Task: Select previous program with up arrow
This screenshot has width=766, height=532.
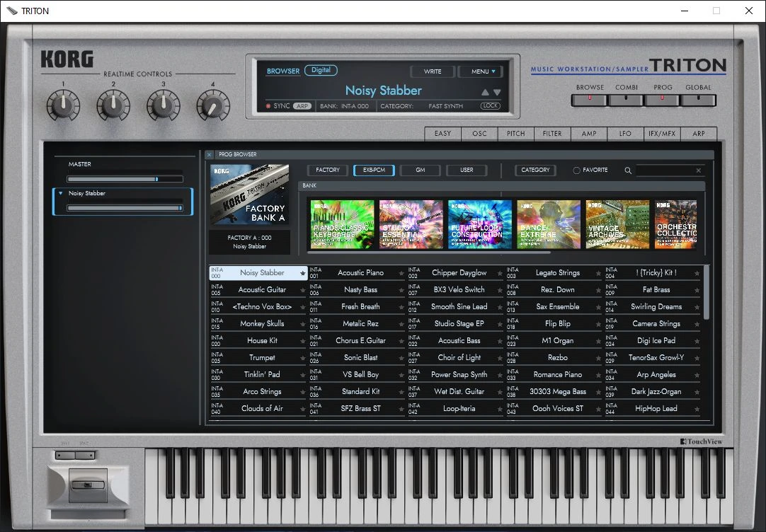Action: coord(485,92)
